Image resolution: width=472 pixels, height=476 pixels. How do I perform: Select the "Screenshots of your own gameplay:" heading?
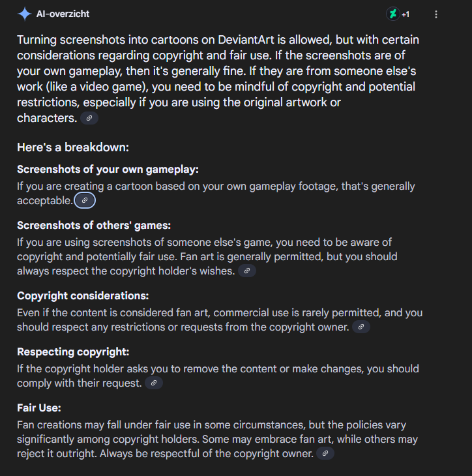[108, 170]
